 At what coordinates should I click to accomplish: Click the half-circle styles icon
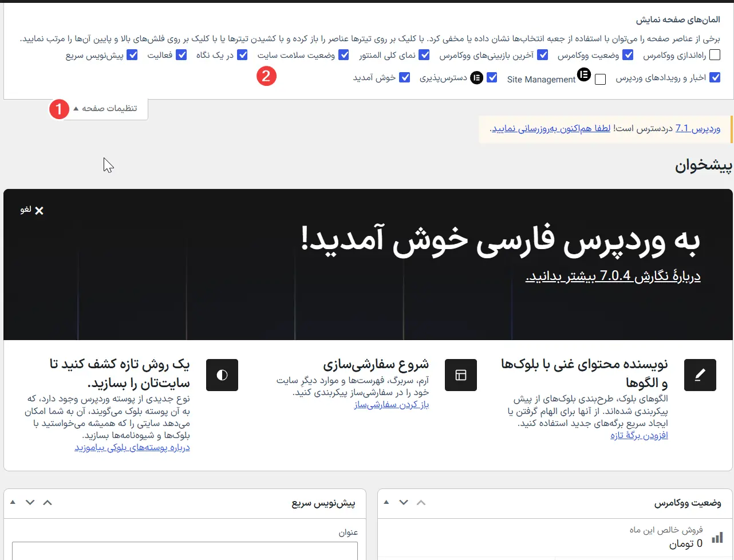point(222,375)
